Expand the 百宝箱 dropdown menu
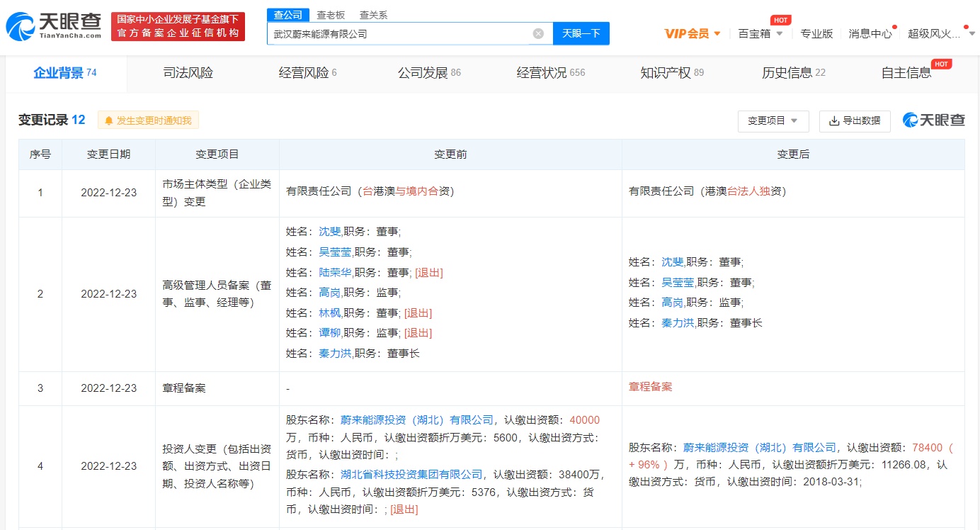This screenshot has height=530, width=980. click(760, 33)
